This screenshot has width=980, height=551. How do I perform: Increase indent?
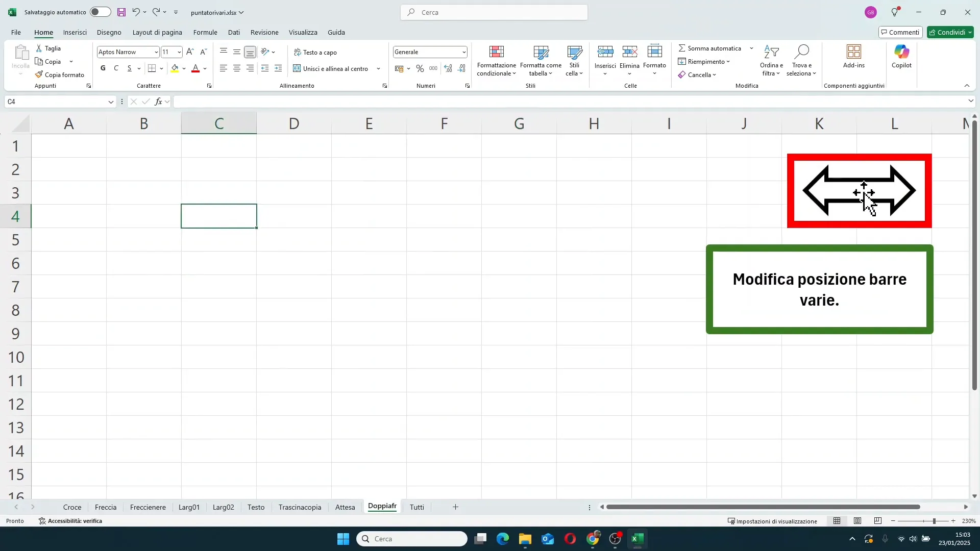(278, 68)
